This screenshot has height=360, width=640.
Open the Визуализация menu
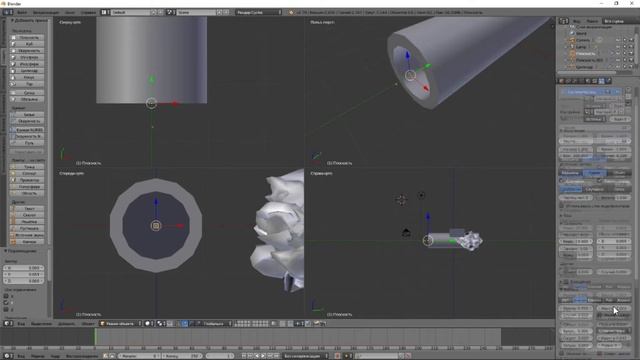(x=45, y=12)
